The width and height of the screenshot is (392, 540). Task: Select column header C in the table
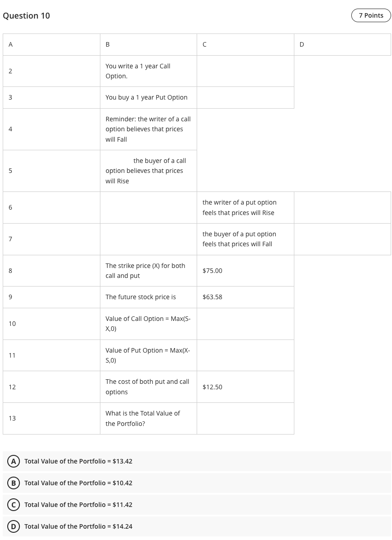coord(245,44)
